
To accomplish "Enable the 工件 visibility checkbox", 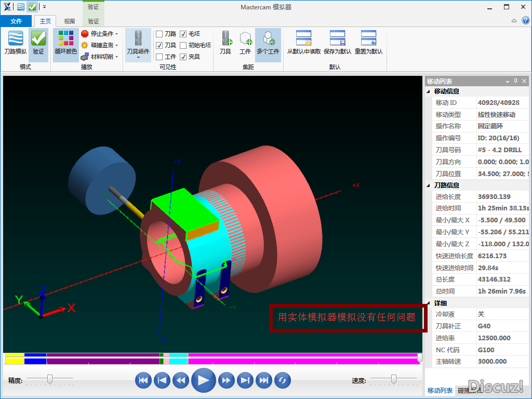I will click(x=159, y=57).
